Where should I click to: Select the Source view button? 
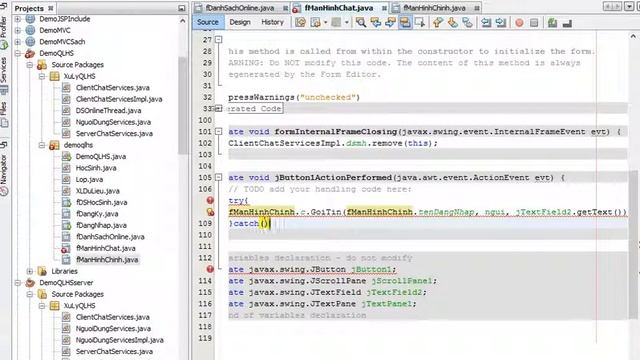(208, 22)
